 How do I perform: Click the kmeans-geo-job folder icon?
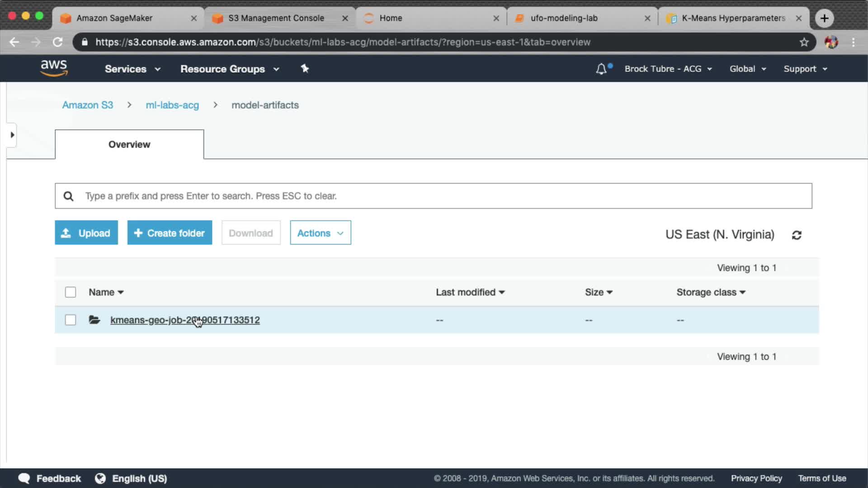(94, 320)
